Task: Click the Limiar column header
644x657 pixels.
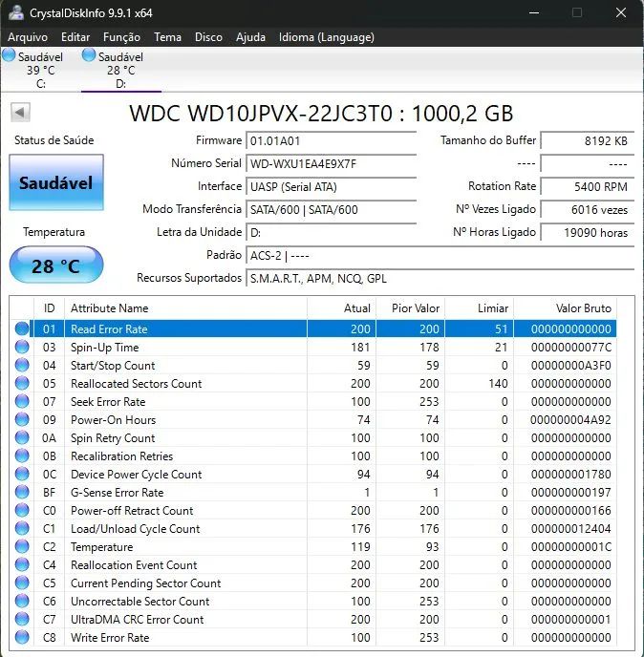Action: [x=480, y=307]
